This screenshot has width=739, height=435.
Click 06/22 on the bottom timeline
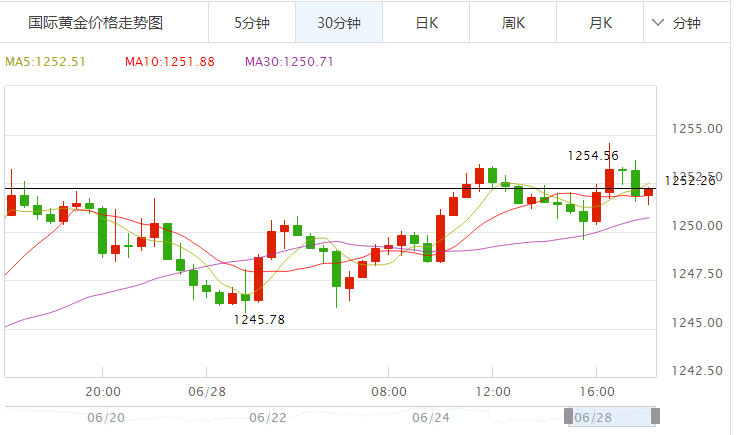pyautogui.click(x=268, y=417)
